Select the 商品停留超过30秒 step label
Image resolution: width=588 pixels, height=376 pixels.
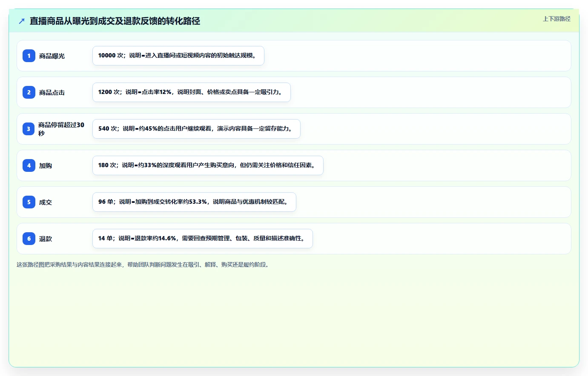61,129
